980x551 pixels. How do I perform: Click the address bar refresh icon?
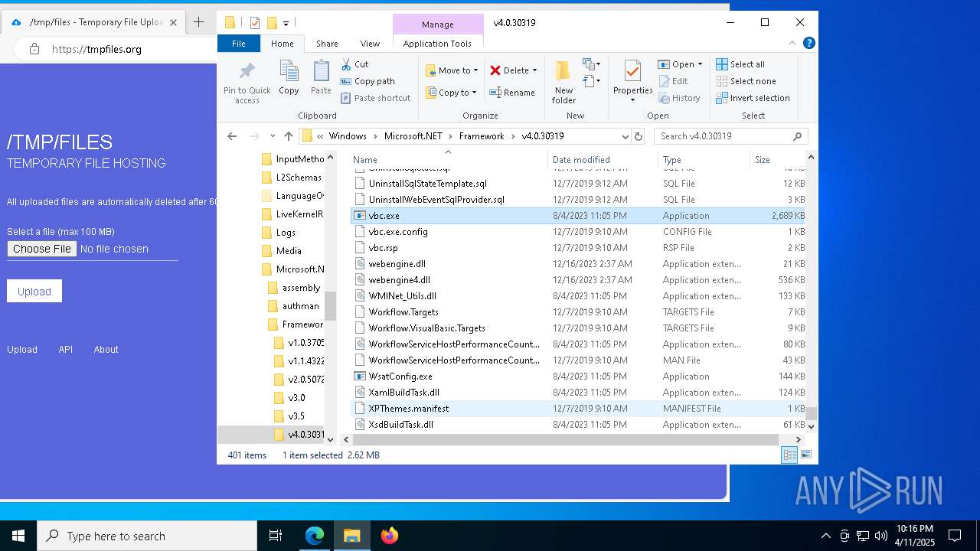click(x=639, y=136)
